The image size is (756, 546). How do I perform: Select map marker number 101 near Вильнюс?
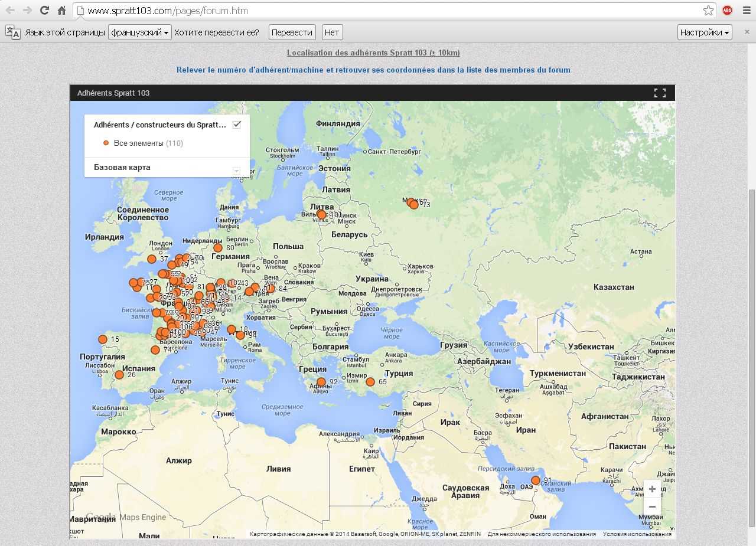click(x=321, y=215)
